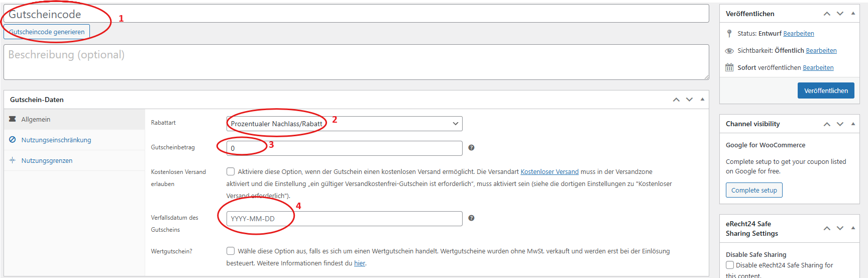
Task: Switch to Nutzungseinschränkung tab
Action: pyautogui.click(x=56, y=140)
